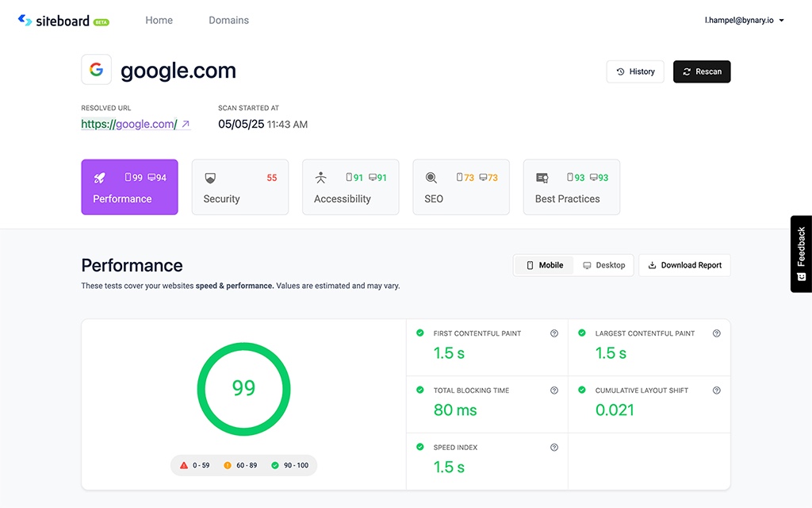Click the green check beside Largest Contentful Paint

[x=582, y=333]
